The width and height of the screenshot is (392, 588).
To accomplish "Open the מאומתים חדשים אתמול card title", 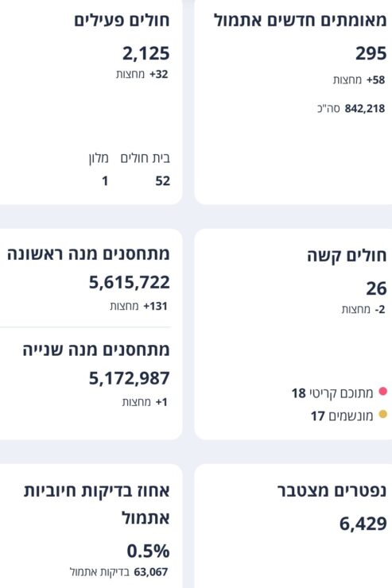I will click(300, 20).
